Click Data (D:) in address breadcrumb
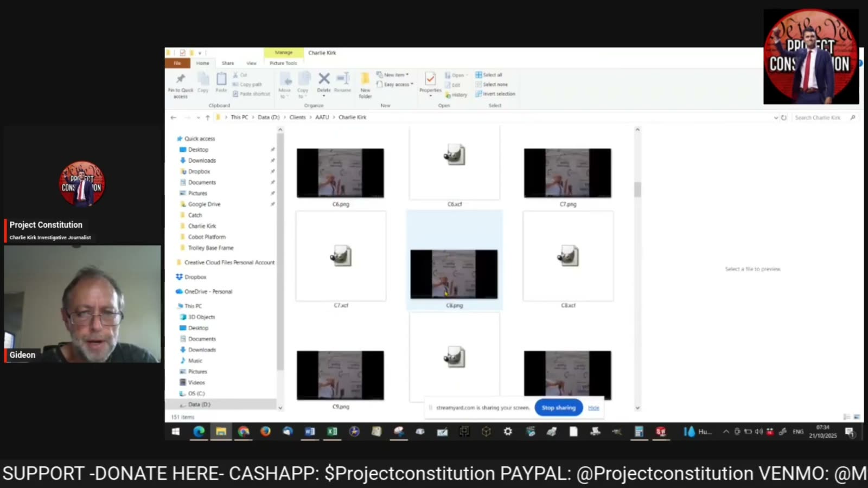This screenshot has width=868, height=488. 269,117
